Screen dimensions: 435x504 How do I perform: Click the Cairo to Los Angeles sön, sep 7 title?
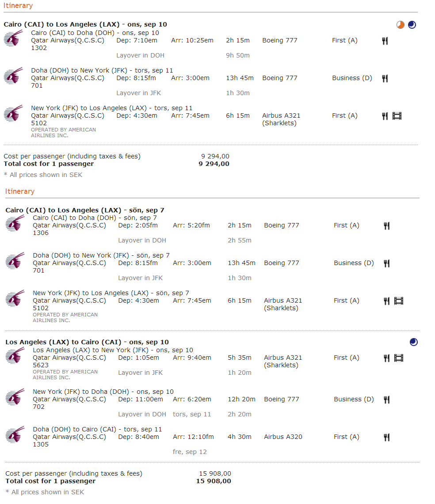(85, 210)
